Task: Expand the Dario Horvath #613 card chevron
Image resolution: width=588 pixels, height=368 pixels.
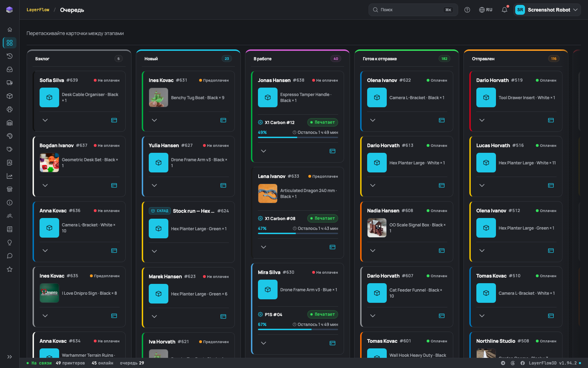Action: click(373, 185)
